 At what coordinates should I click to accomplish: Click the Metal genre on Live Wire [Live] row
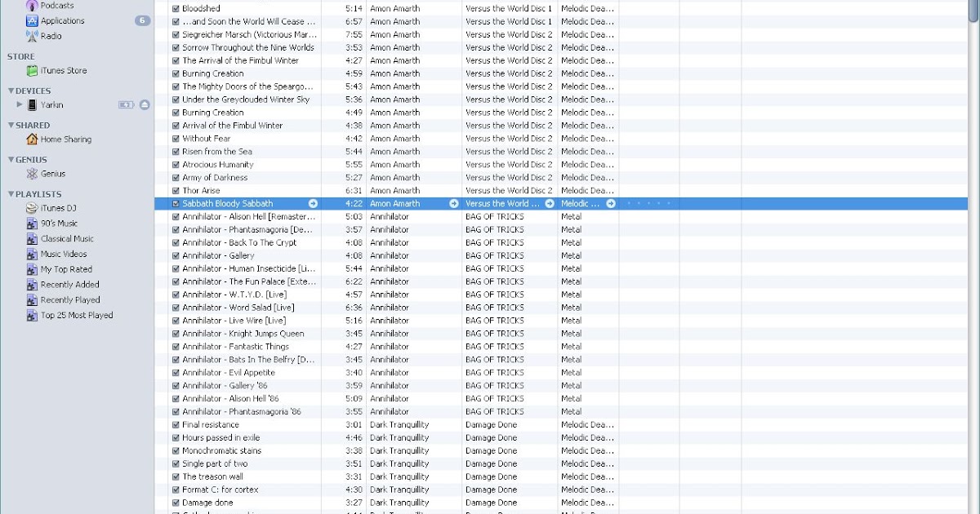point(572,321)
